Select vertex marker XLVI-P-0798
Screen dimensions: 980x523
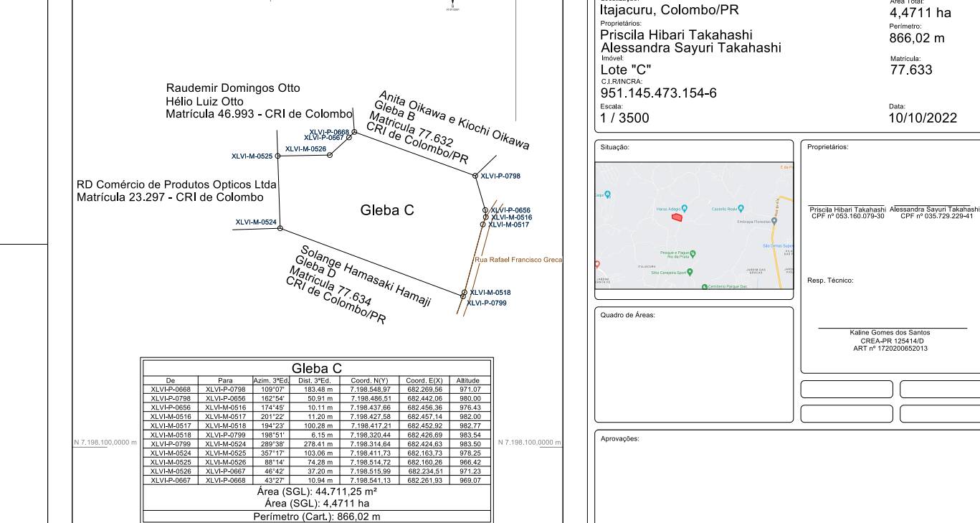click(475, 175)
